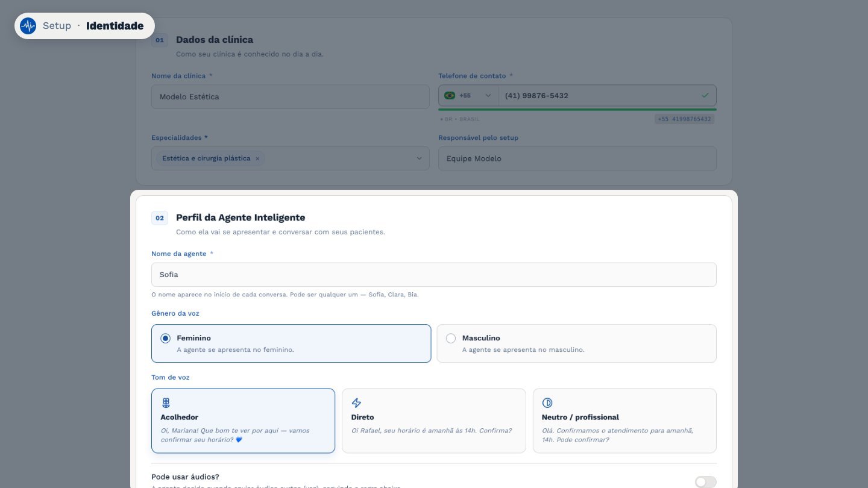Select the Masculino voice gender radio
This screenshot has width=868, height=488.
tap(451, 339)
